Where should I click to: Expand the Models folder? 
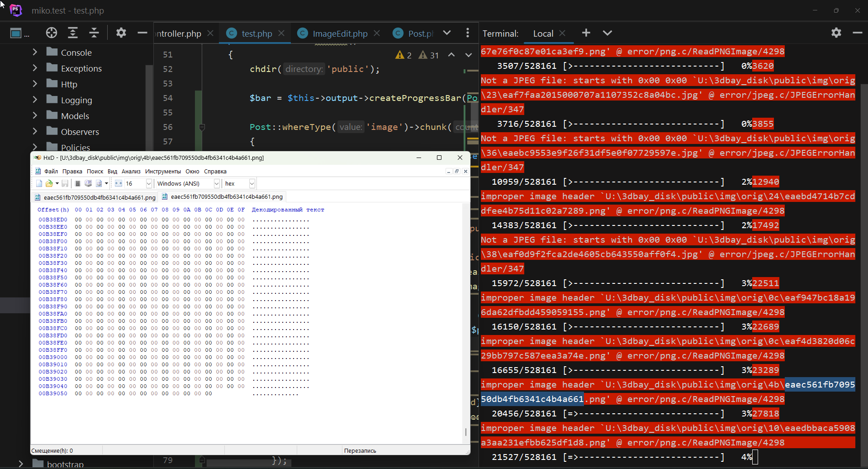coord(35,116)
